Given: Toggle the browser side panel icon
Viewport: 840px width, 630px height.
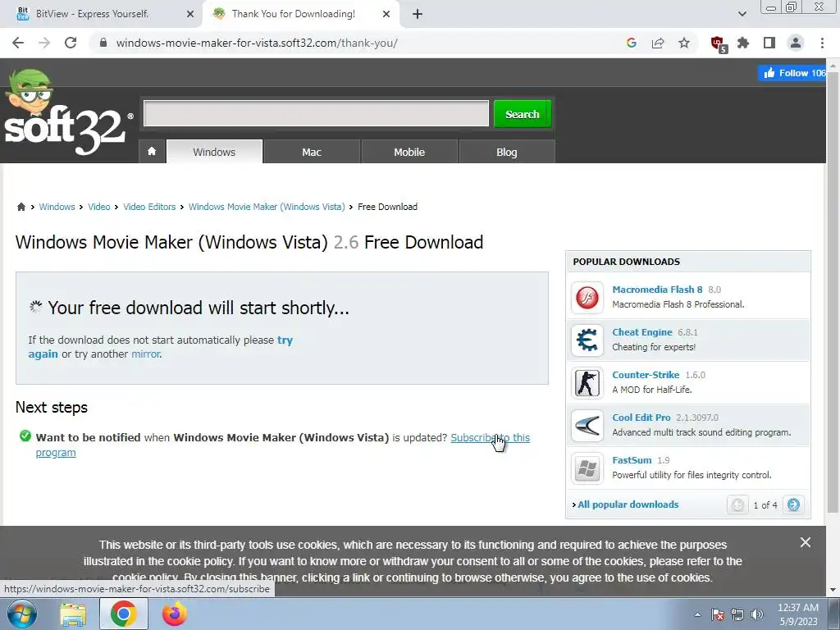Looking at the screenshot, I should tap(769, 43).
